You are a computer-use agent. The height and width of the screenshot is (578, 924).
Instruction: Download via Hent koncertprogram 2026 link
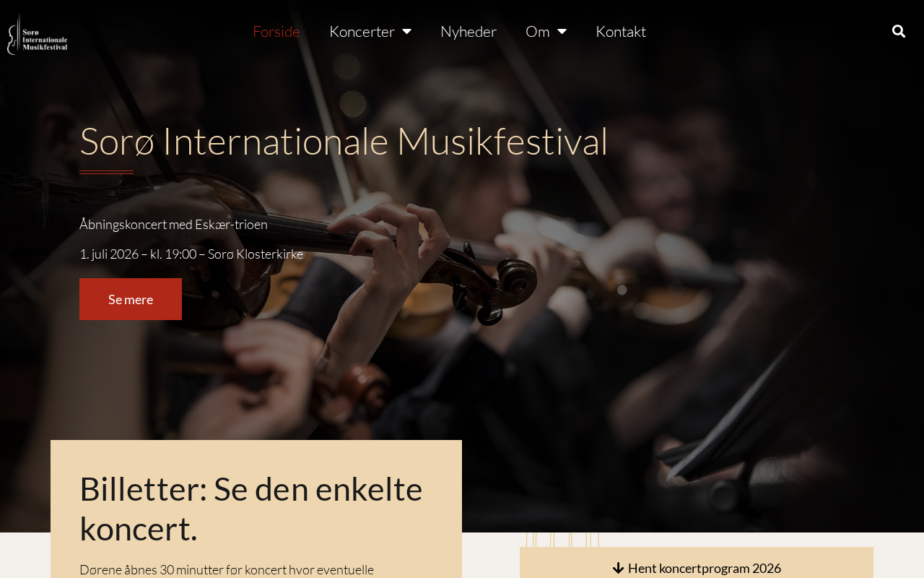tap(697, 568)
